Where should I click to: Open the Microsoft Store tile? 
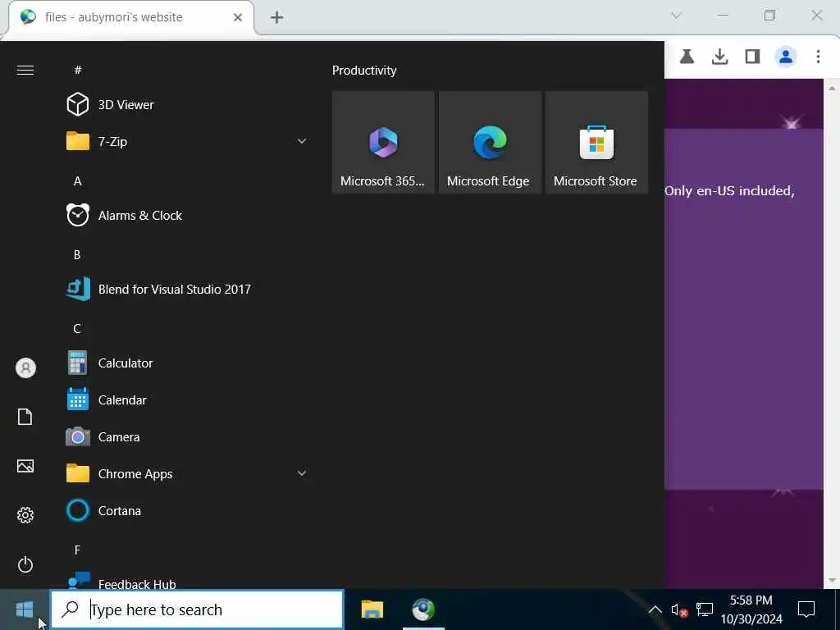click(x=596, y=143)
